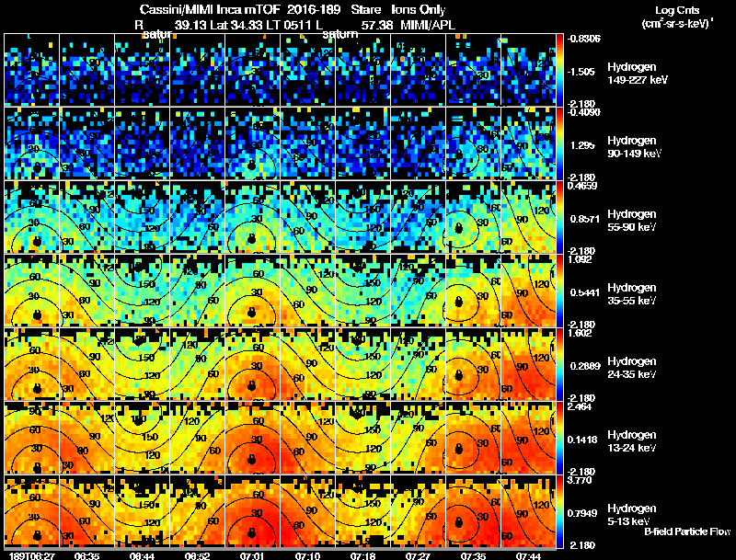Click the 07:27 time axis label
The image size is (736, 560).
pos(418,556)
